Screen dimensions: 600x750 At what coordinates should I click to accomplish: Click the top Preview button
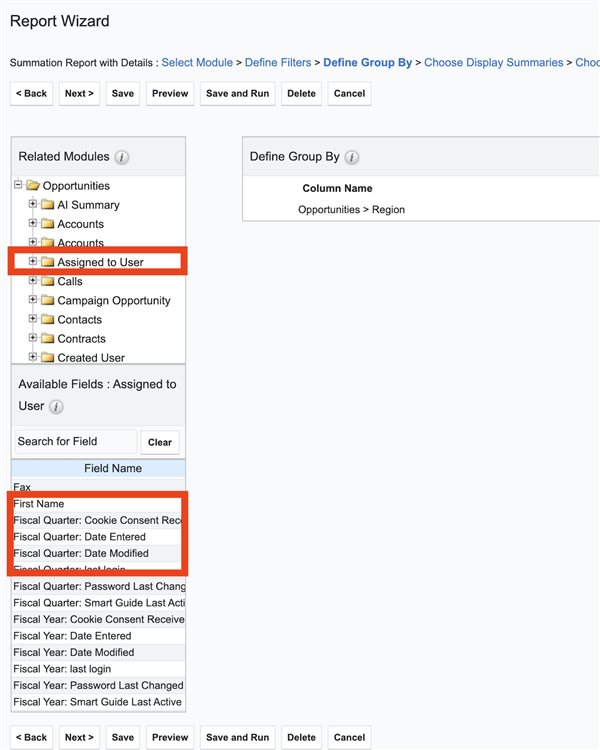(x=170, y=93)
